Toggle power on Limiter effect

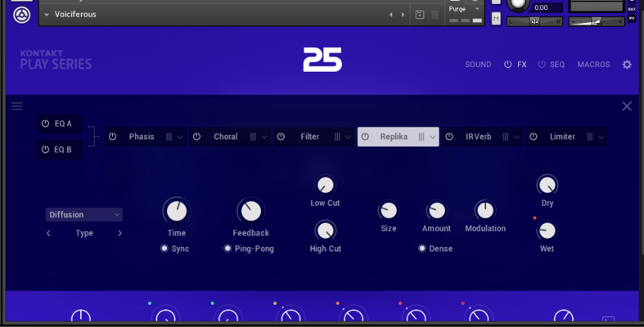(x=533, y=137)
